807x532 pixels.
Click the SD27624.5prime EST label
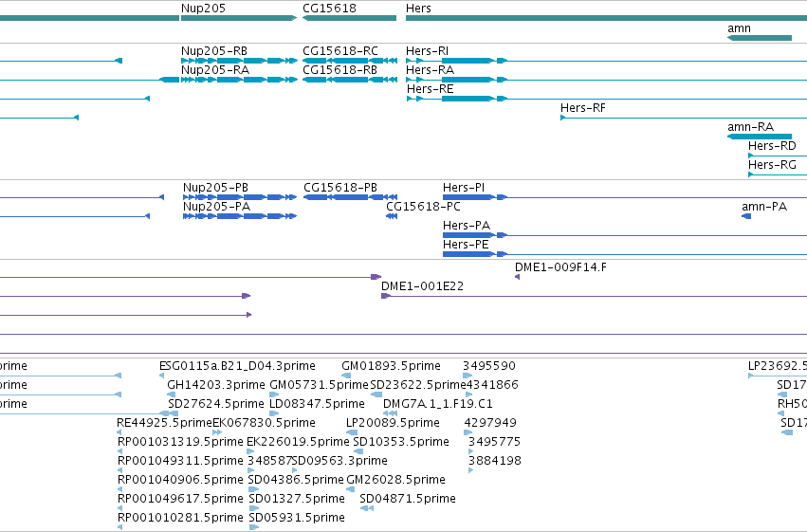[216, 404]
